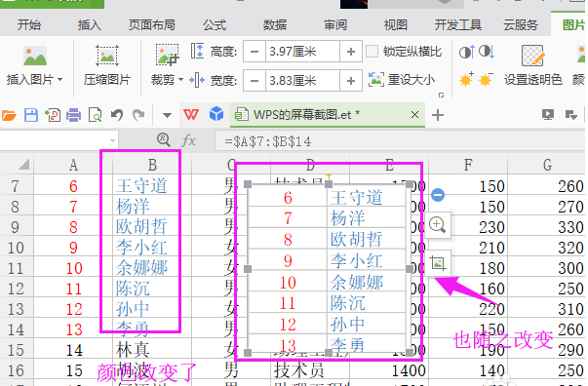Expand the quick access toolbar dropdown
Screen dimensions: 588x386
(x=167, y=115)
